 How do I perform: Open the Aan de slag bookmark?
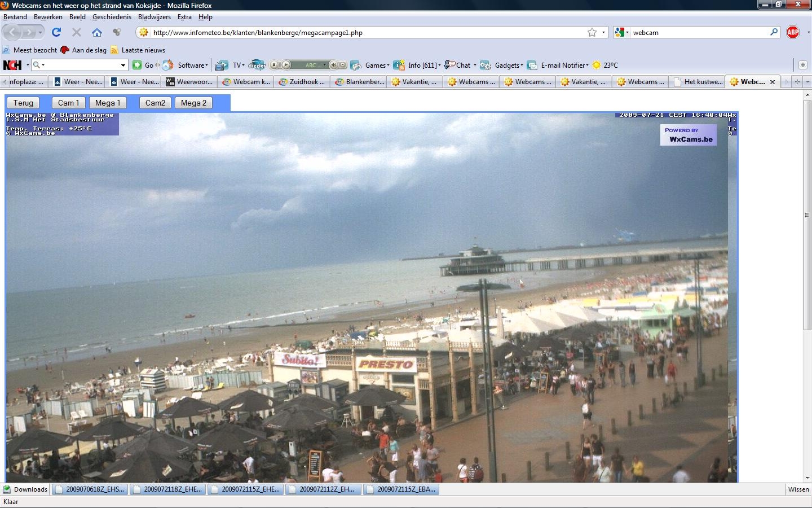(x=83, y=50)
